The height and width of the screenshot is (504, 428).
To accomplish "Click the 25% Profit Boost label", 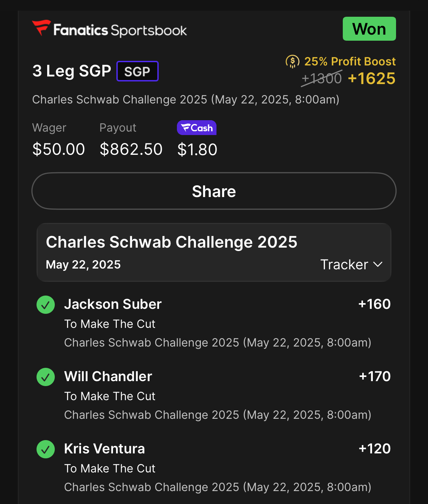I will (x=350, y=61).
